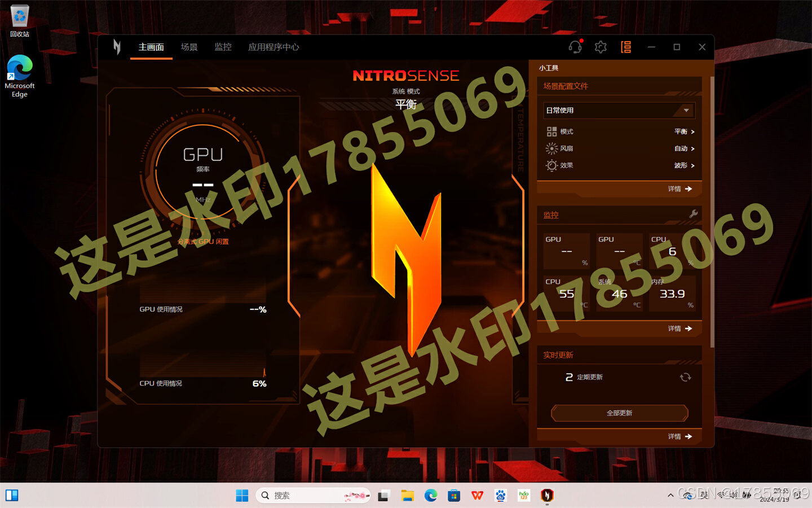
Task: Click the 风扇 fan icon
Action: click(551, 148)
